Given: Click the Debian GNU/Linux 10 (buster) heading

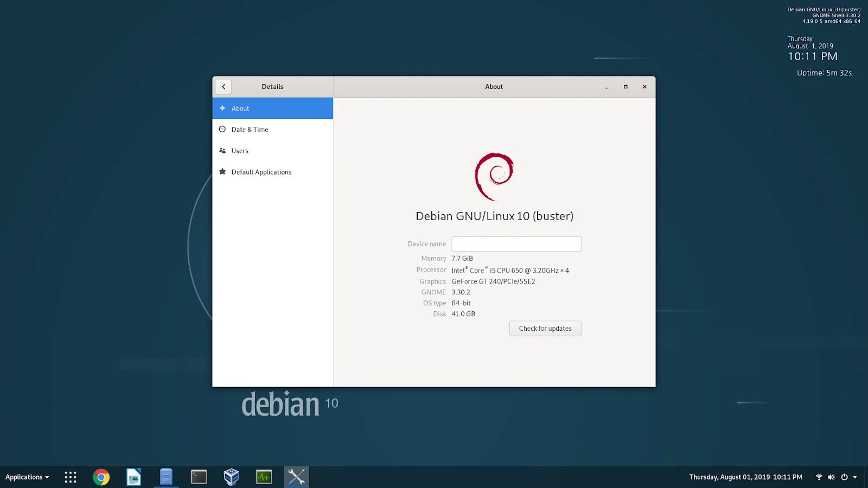Looking at the screenshot, I should pyautogui.click(x=494, y=216).
